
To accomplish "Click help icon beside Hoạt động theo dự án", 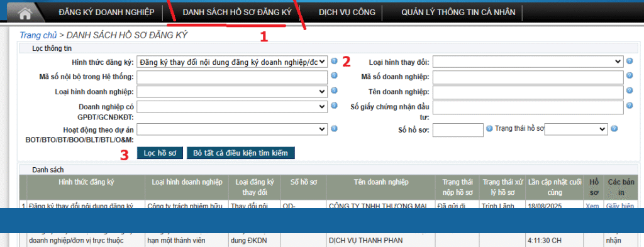I will (x=335, y=128).
